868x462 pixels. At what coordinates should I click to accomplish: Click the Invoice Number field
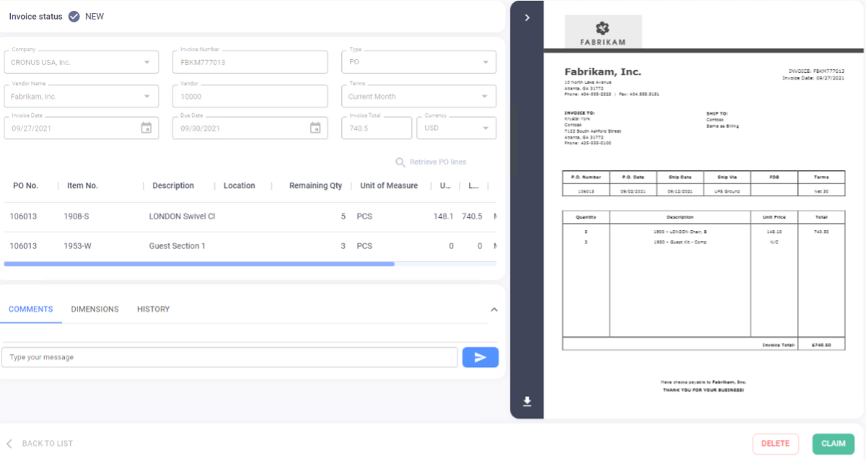point(250,62)
